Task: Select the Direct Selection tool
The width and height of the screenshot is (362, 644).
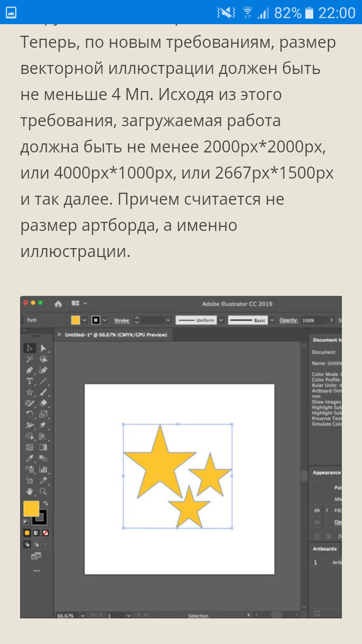Action: (x=44, y=348)
